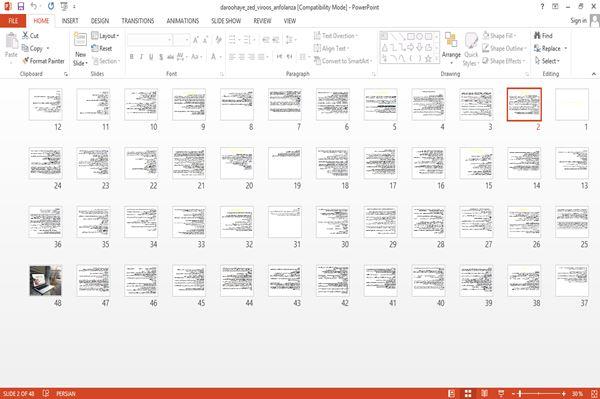
Task: Switch to the DESIGN tab
Action: point(100,21)
